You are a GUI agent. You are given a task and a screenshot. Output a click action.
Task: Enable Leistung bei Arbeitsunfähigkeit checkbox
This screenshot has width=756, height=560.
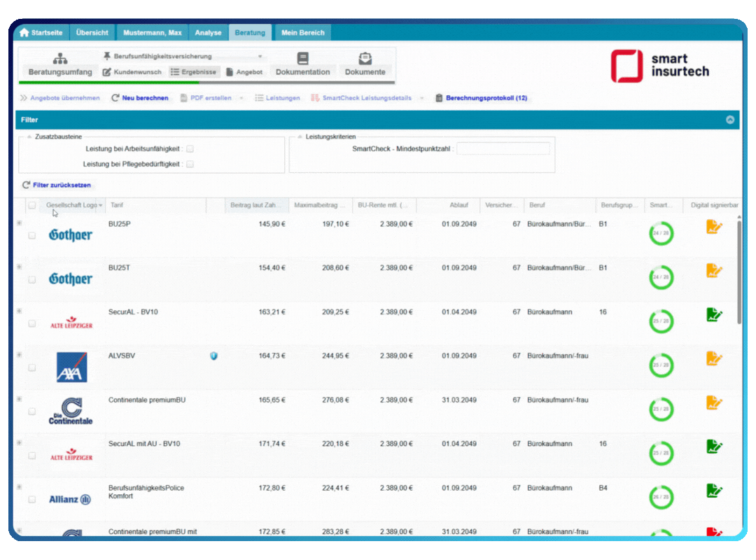(x=190, y=148)
